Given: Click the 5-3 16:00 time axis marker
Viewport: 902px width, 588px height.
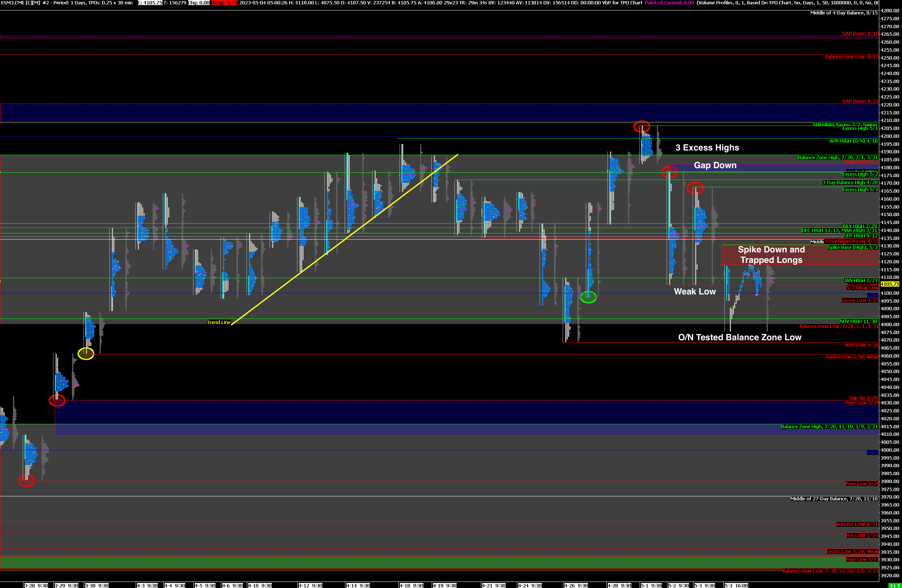Looking at the screenshot, I should [x=736, y=586].
